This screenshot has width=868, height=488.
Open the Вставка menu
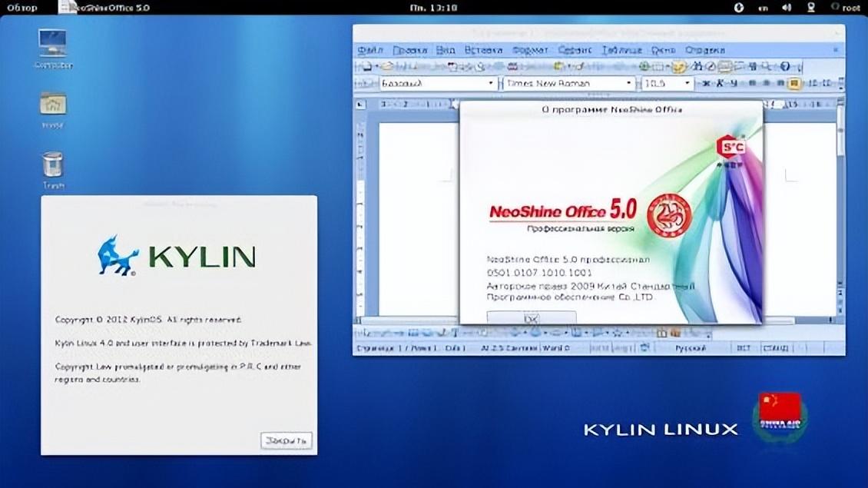(x=483, y=50)
